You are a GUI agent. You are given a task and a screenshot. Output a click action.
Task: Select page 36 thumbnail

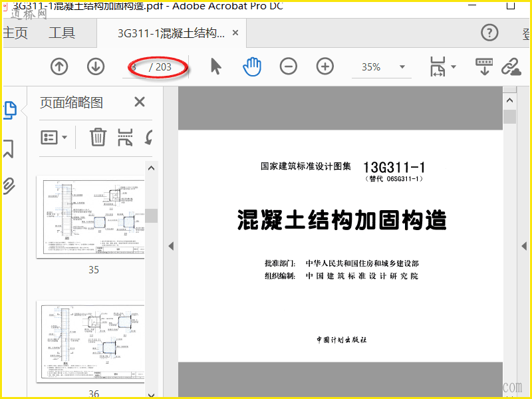tap(90, 341)
